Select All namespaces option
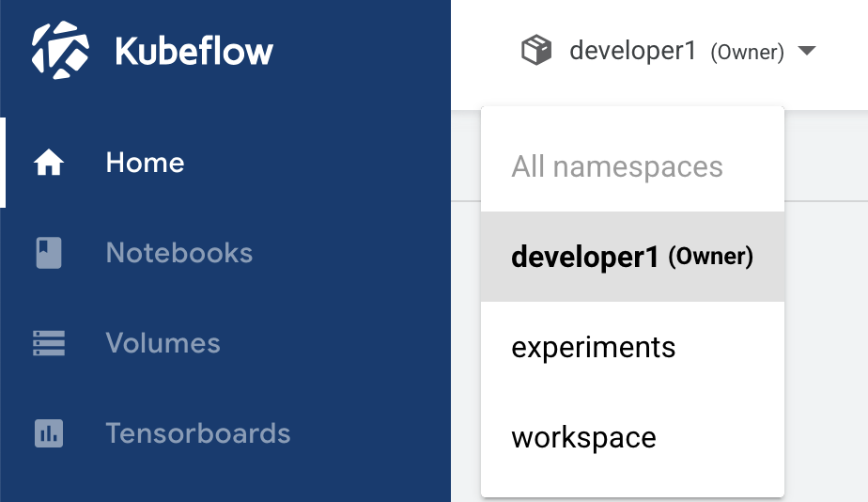The height and width of the screenshot is (502, 868). click(633, 166)
